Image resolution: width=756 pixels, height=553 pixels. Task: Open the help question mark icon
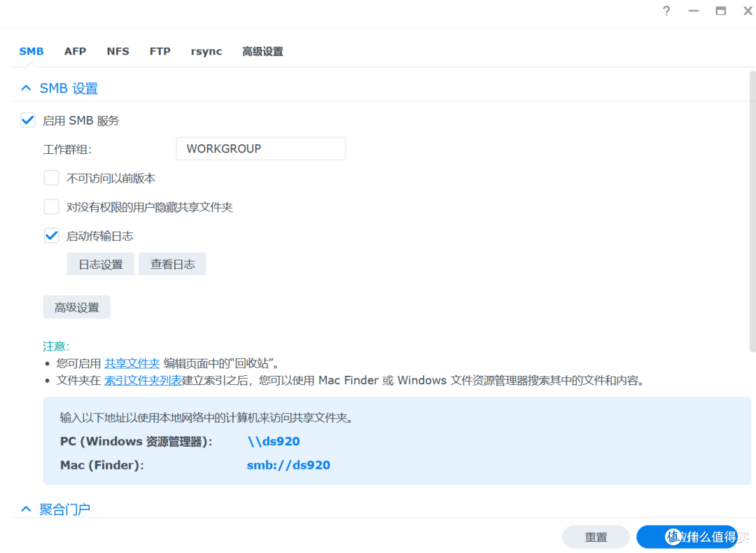(666, 11)
